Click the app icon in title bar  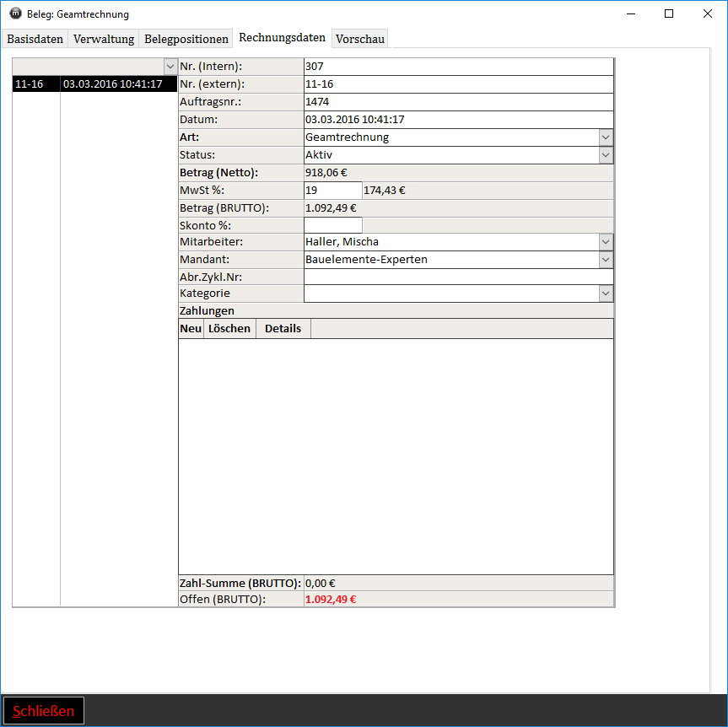click(14, 13)
